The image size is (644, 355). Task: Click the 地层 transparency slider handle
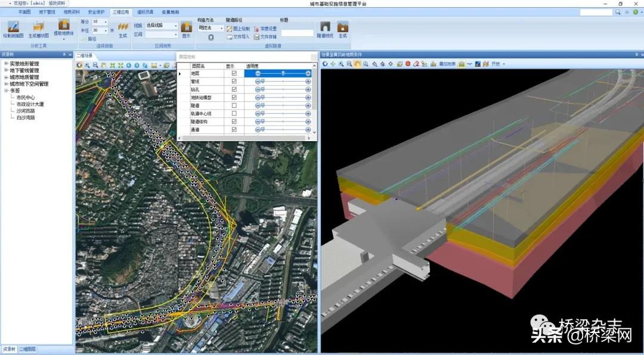[283, 73]
